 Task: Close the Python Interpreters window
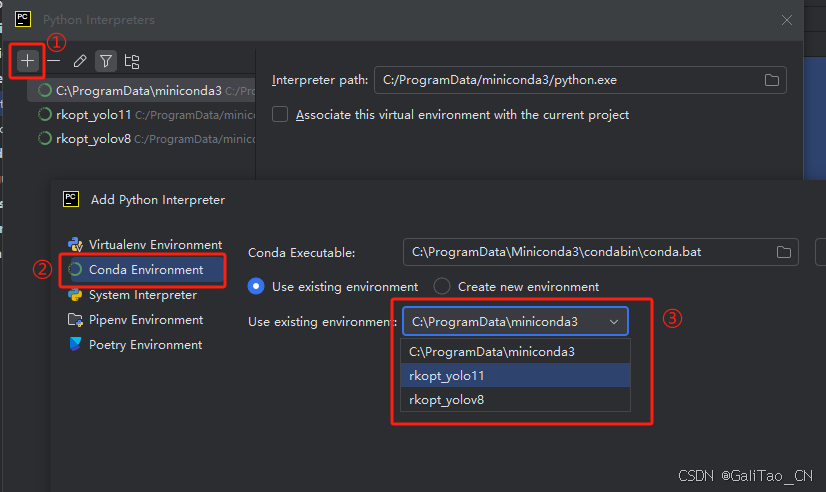[786, 20]
